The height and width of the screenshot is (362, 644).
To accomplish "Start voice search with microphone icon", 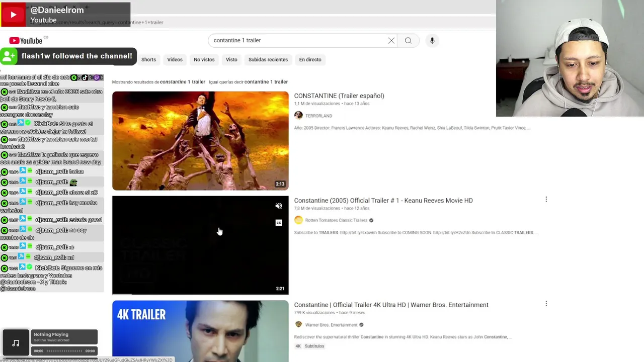I will point(432,40).
